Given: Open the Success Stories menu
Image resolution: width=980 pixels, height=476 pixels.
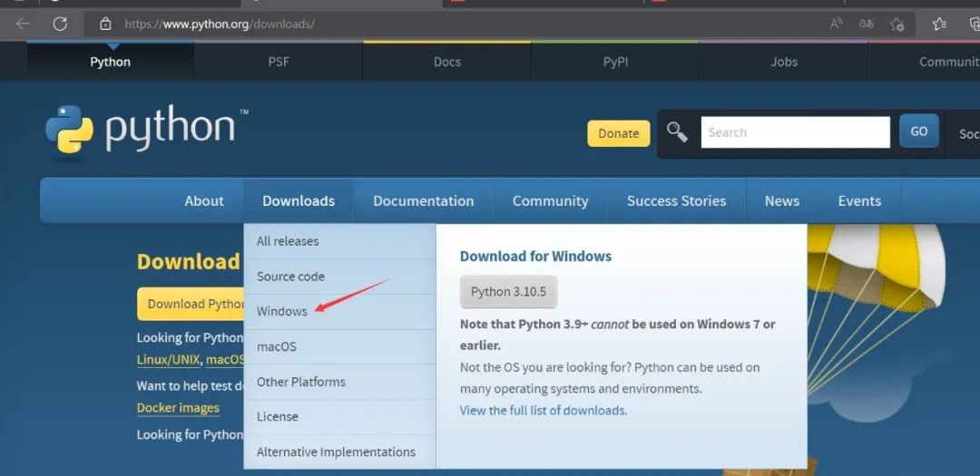Looking at the screenshot, I should (x=676, y=200).
